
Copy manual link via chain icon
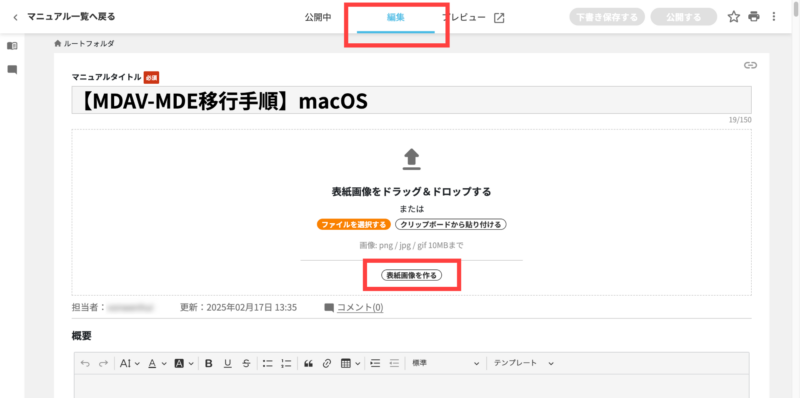click(x=750, y=65)
